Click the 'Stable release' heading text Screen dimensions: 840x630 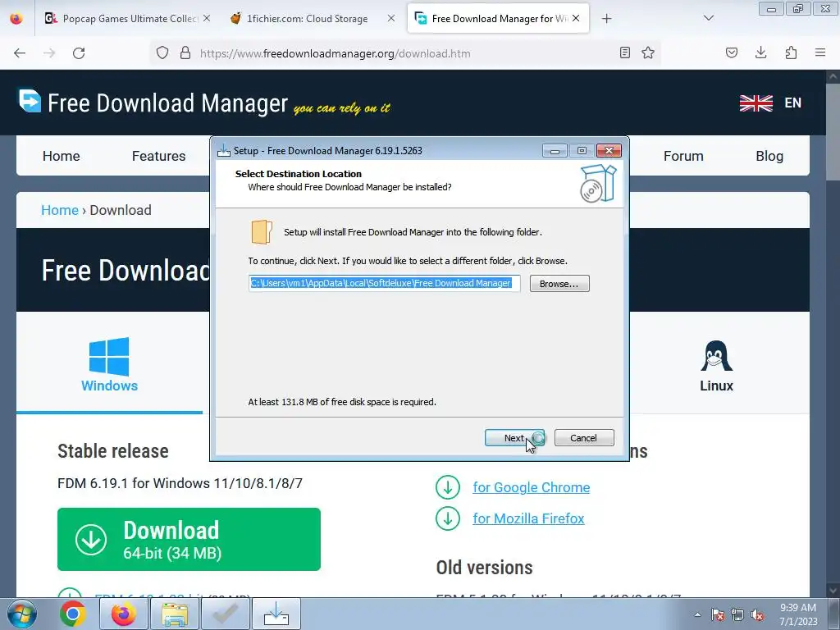pyautogui.click(x=113, y=451)
